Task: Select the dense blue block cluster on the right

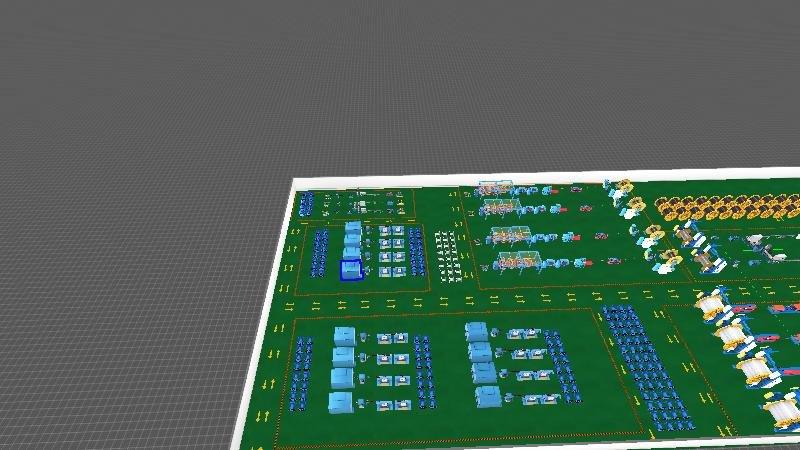Action: click(645, 365)
